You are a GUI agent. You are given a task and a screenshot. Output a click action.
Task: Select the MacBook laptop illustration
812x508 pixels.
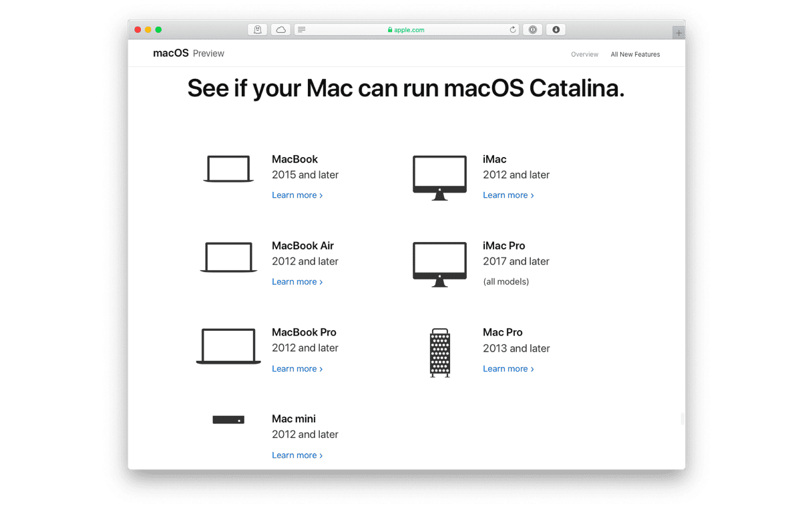228,169
